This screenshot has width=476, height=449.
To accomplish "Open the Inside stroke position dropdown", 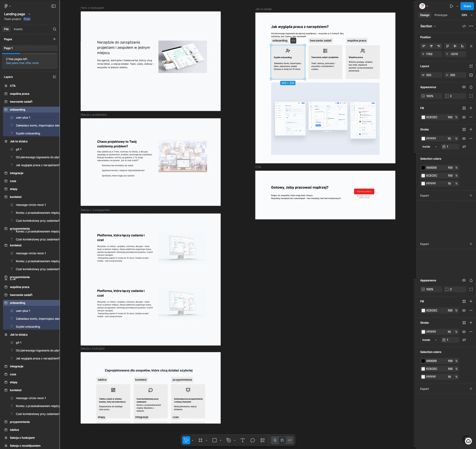I will [x=429, y=147].
